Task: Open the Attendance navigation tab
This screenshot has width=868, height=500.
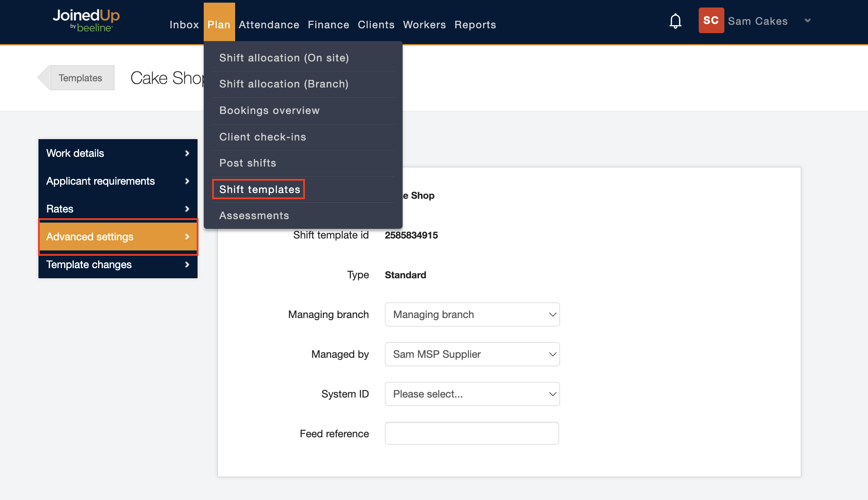Action: point(269,25)
